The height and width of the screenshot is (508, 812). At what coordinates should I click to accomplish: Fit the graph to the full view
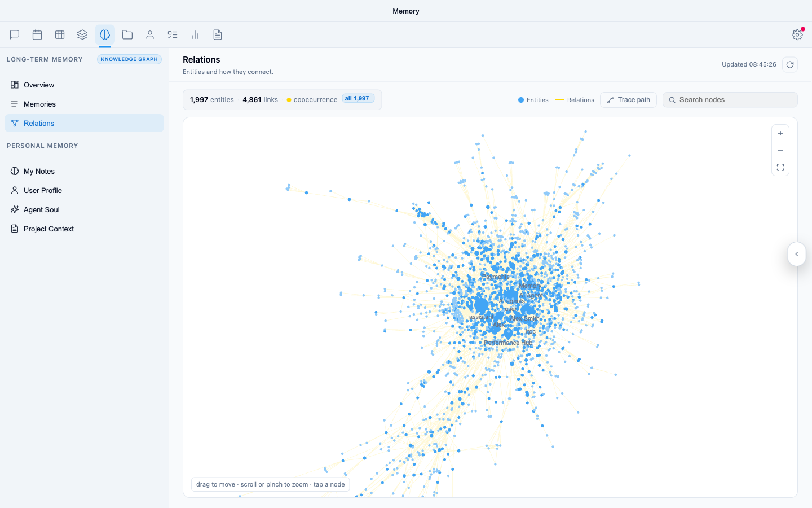(780, 168)
